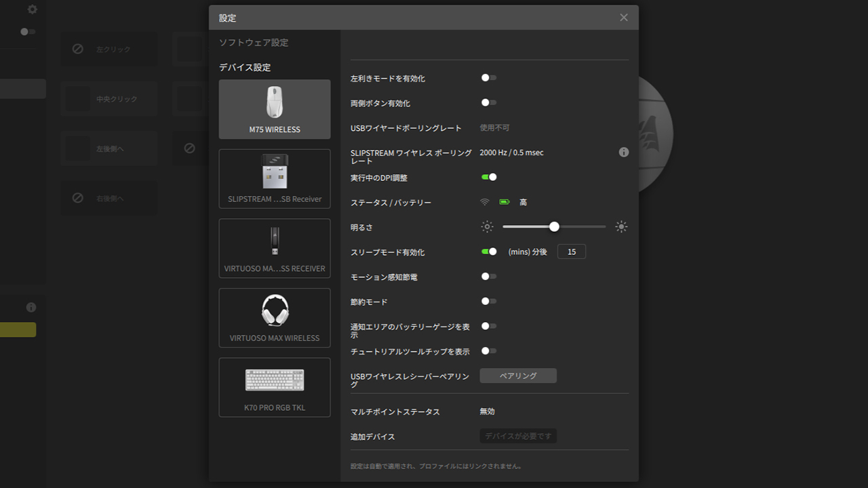This screenshot has height=488, width=868.
Task: Toggle 両側ボタン有効化 switch
Action: [x=489, y=103]
